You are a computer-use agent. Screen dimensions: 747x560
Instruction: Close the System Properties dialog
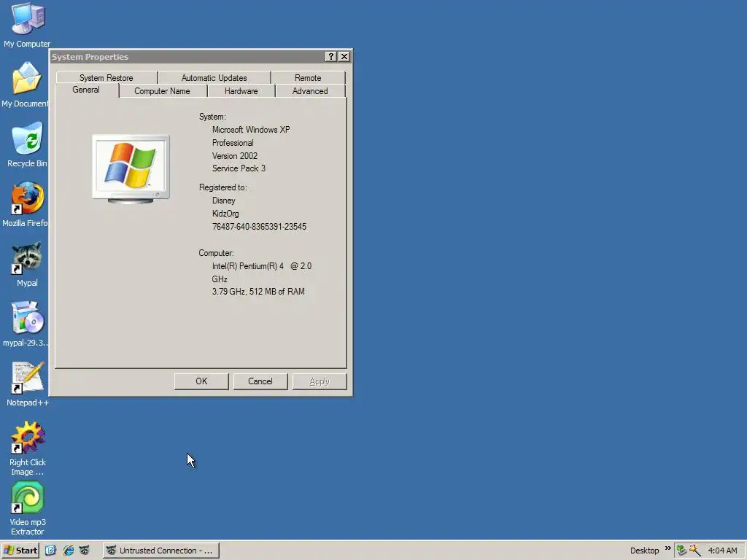[x=344, y=57]
